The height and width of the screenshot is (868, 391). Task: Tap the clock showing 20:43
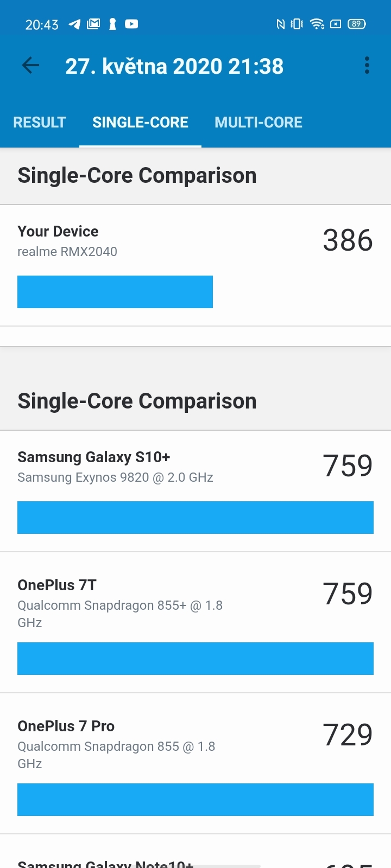coord(42,23)
